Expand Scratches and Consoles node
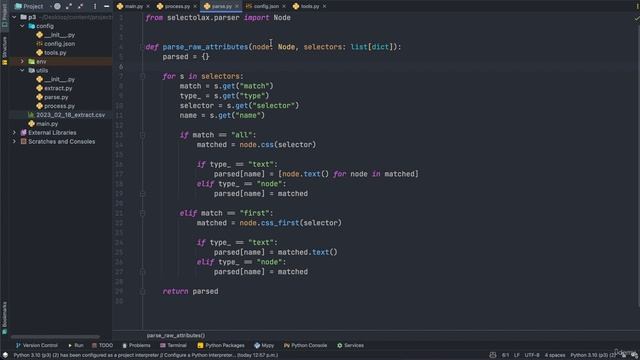Image resolution: width=640 pixels, height=360 pixels. point(14,141)
